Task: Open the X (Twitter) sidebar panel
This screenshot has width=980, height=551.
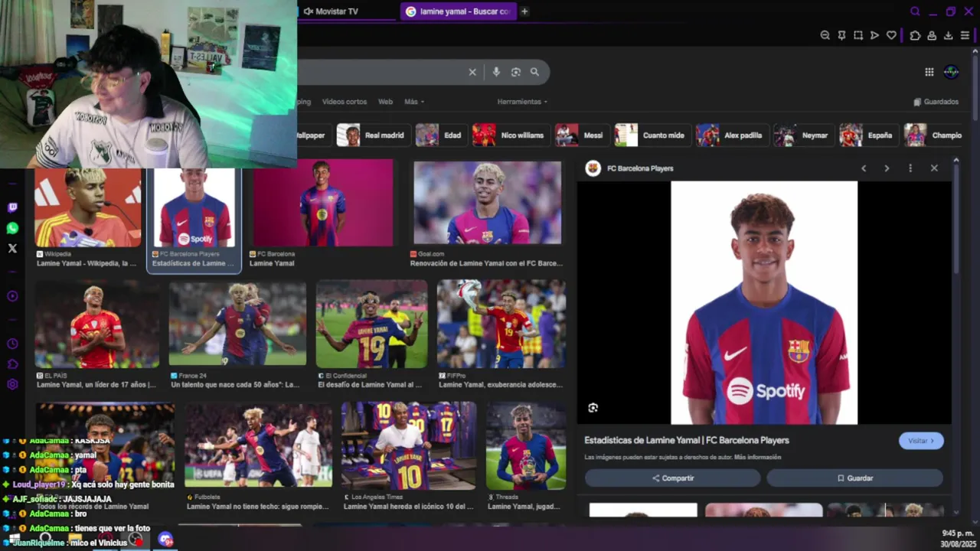Action: (12, 248)
